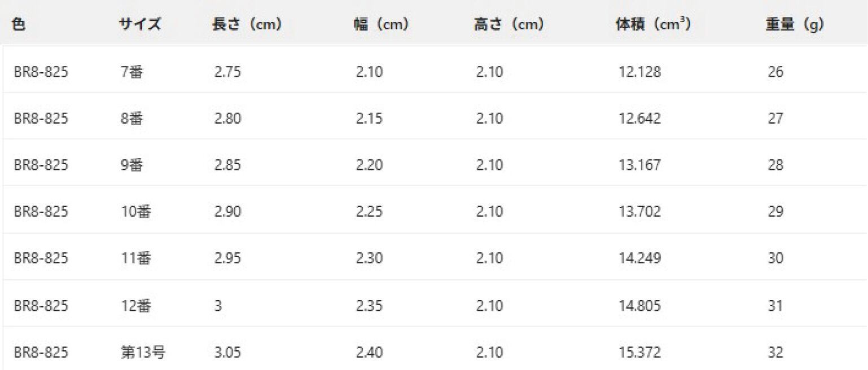Select the volume value 14.249
Image resolution: width=868 pixels, height=370 pixels.
639,258
